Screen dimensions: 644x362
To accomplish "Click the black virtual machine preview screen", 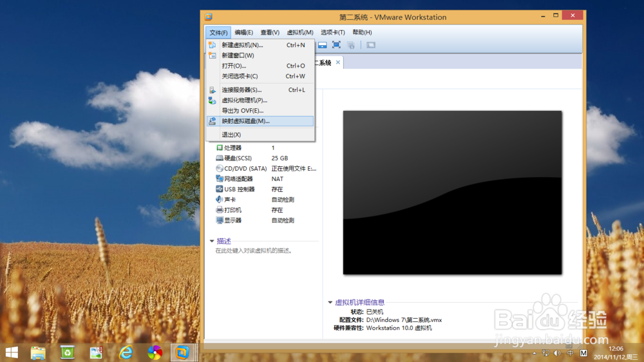I will (x=452, y=193).
